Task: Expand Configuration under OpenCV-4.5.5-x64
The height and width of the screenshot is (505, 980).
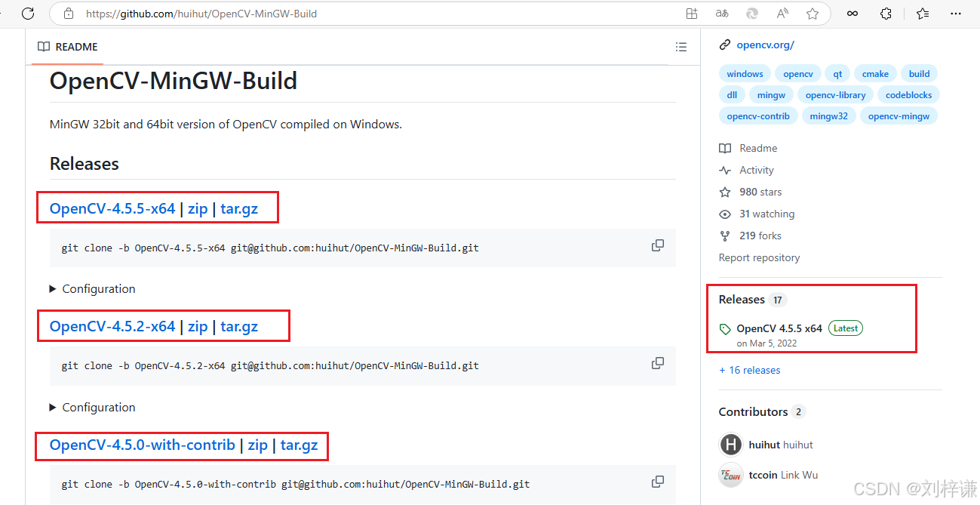Action: pos(92,288)
